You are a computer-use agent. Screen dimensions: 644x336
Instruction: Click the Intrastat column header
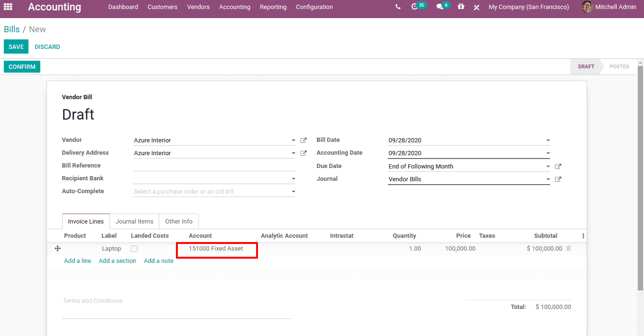341,236
